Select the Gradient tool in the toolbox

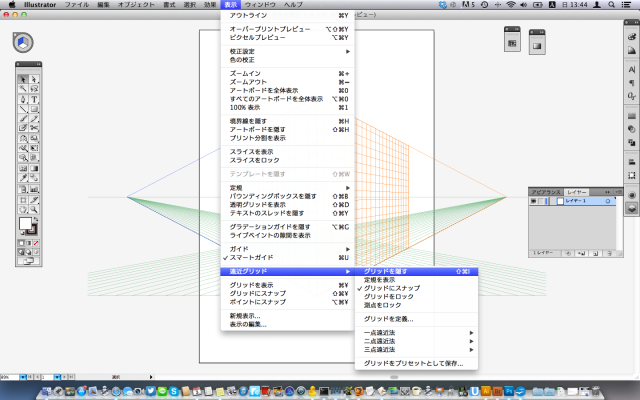[x=34, y=168]
